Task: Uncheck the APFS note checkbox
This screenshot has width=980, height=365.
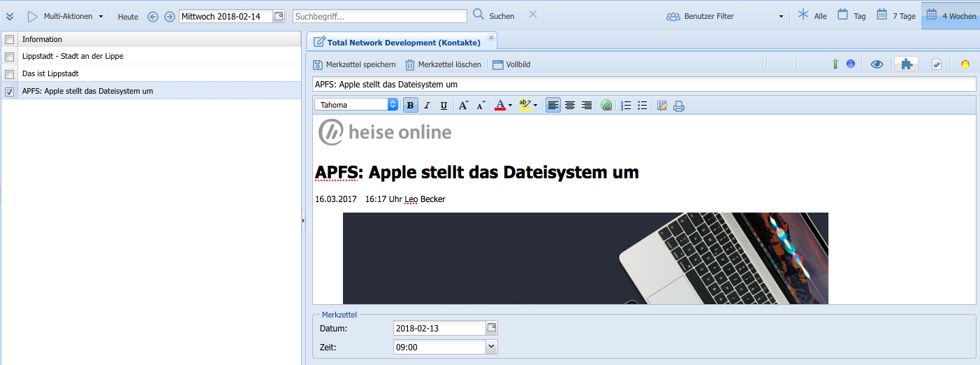Action: pos(9,92)
